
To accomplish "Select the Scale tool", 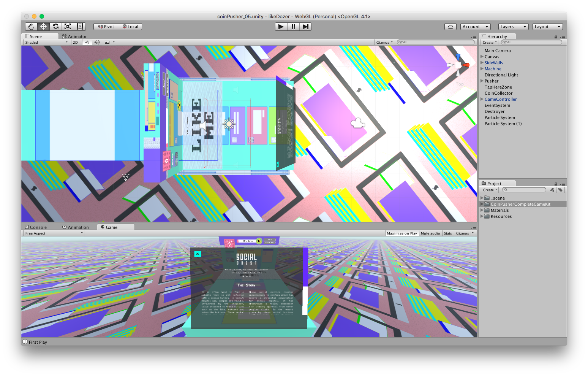I will click(68, 27).
